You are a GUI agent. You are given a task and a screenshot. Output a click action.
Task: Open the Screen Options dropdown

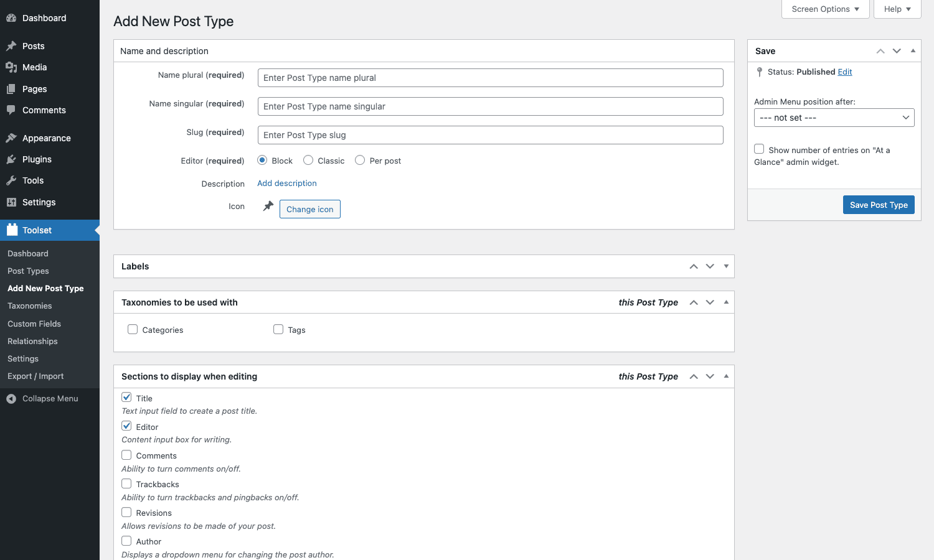825,9
